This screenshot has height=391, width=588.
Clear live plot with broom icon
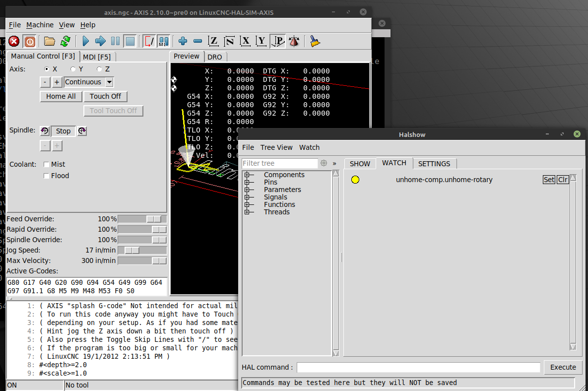click(315, 41)
